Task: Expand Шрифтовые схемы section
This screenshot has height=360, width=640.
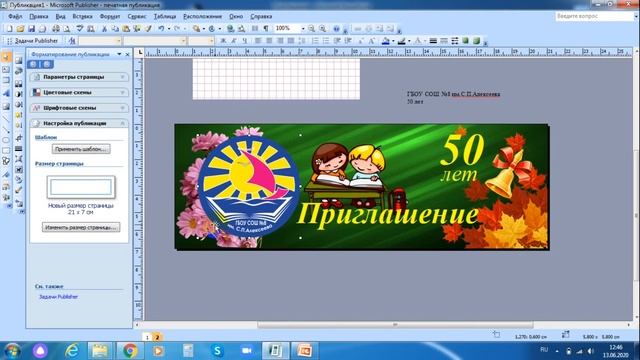Action: pos(79,108)
